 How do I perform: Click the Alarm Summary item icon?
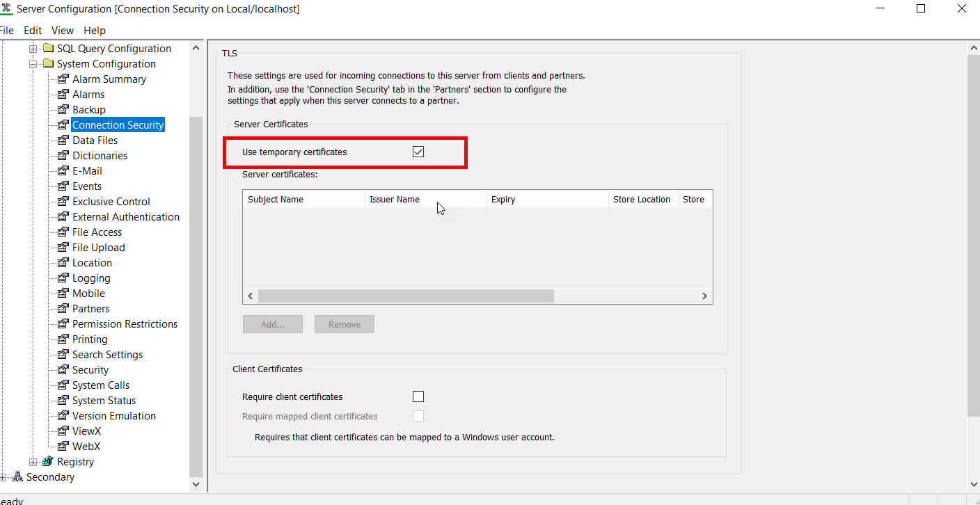[63, 79]
